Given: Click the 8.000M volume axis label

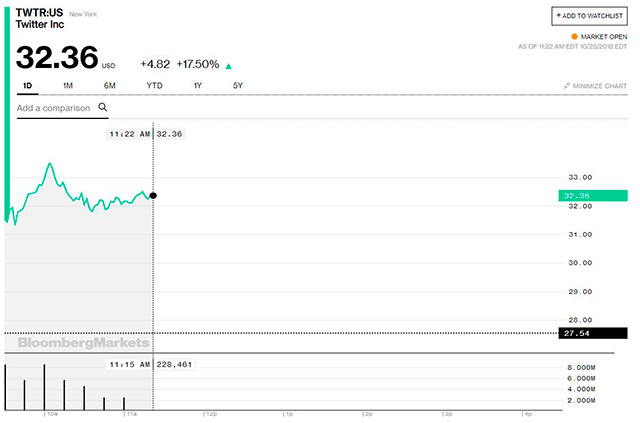Looking at the screenshot, I should tap(581, 367).
